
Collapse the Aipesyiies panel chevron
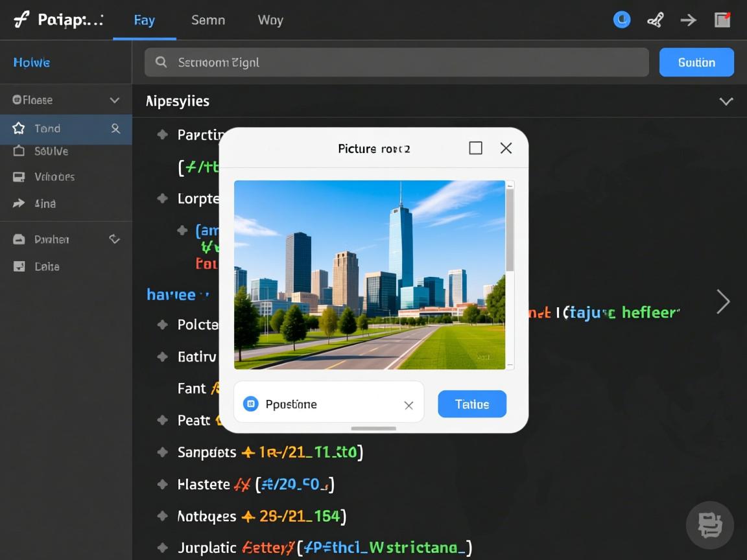pos(726,101)
